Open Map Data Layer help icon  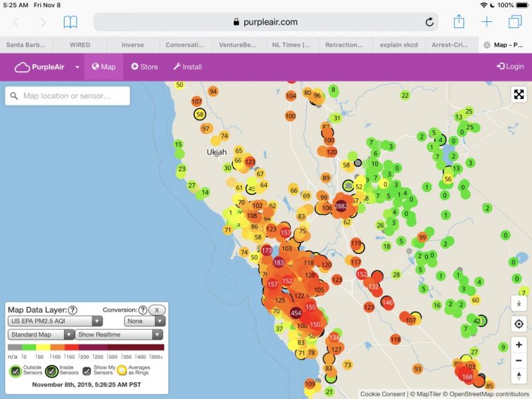(x=72, y=310)
